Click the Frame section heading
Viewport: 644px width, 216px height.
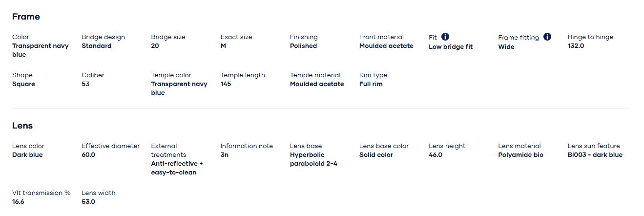point(26,17)
